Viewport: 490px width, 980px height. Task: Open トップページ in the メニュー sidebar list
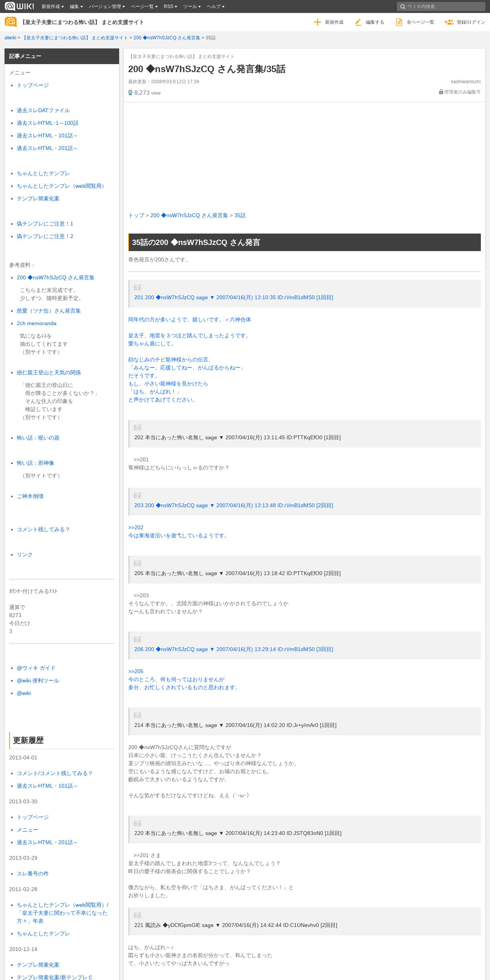click(x=33, y=85)
